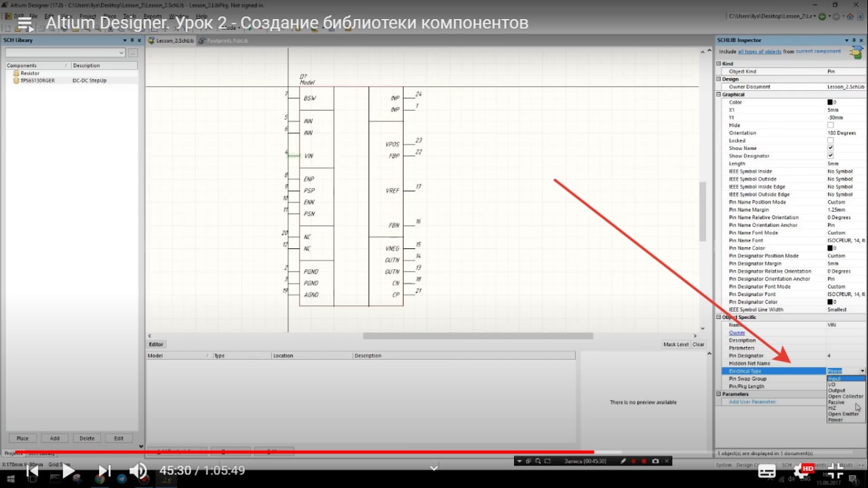868x488 pixels.
Task: Click the Place button
Action: coord(22,438)
